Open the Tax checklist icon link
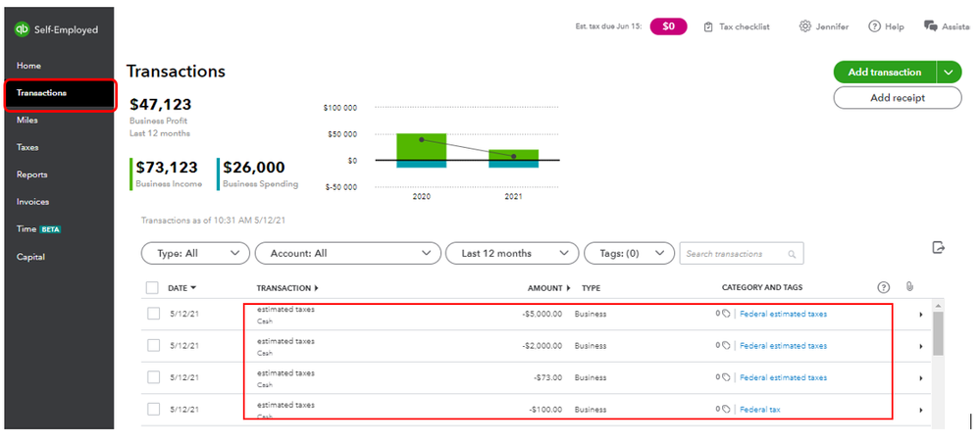 coord(708,26)
